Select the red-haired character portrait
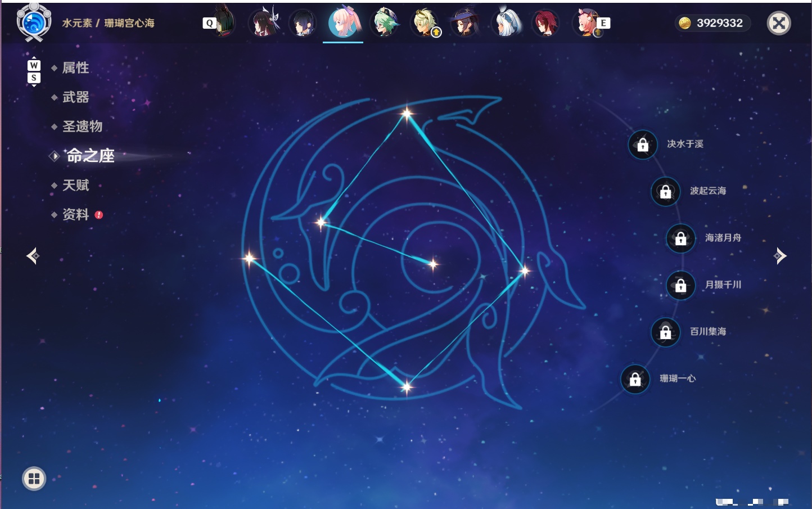Screen dimensions: 812x509 click(545, 23)
